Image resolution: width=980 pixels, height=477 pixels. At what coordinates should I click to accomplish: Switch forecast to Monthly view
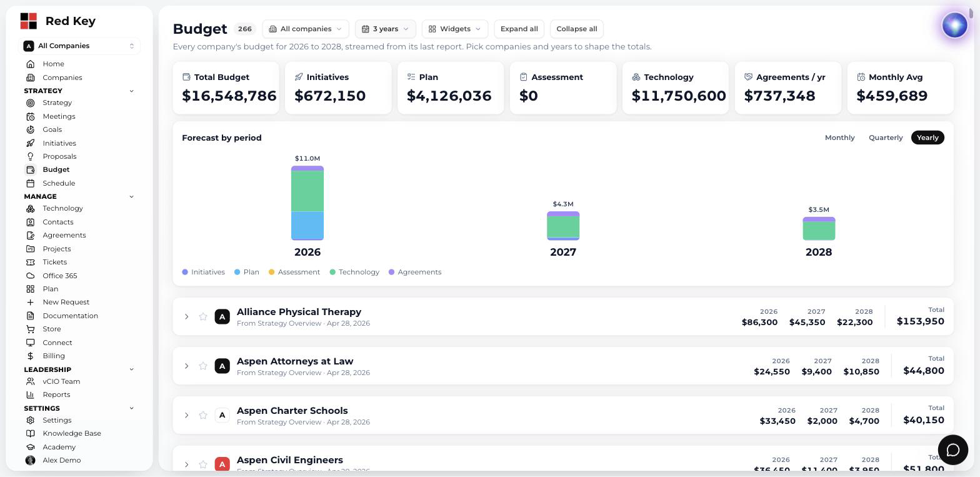click(839, 138)
